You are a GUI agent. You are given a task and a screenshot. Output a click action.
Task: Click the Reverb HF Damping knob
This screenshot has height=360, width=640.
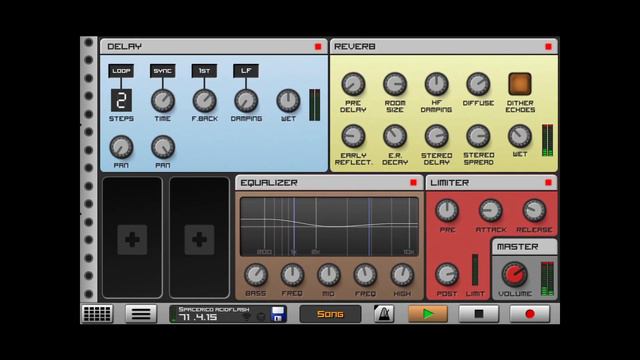pos(436,84)
